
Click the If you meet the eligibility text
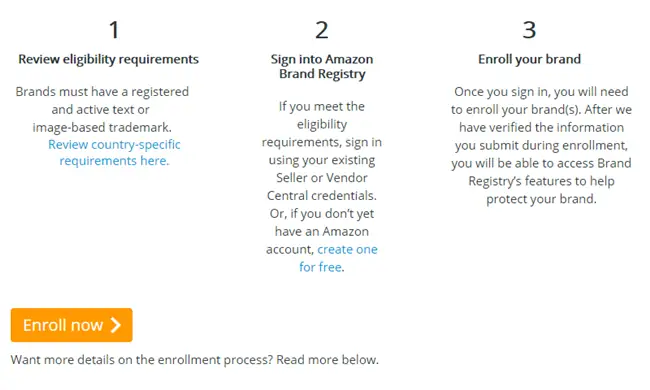(x=322, y=115)
